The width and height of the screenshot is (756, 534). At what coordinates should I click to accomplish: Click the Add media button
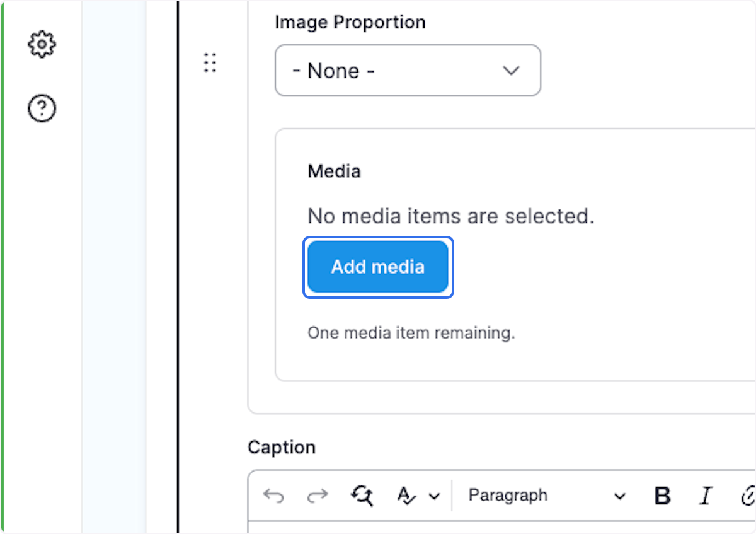(x=377, y=266)
